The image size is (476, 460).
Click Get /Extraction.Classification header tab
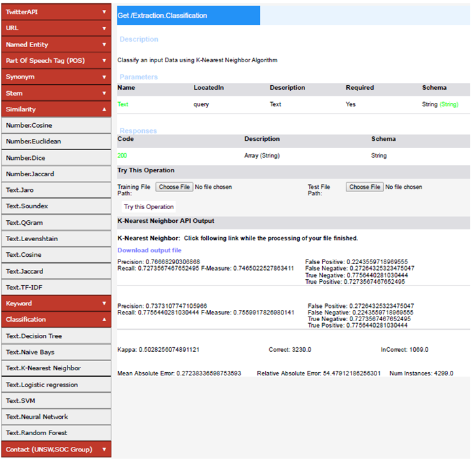(189, 15)
